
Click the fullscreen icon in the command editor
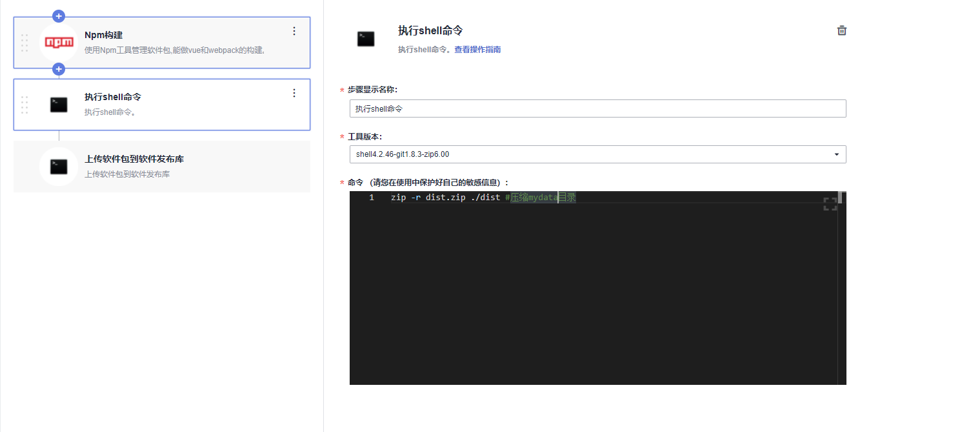[830, 203]
